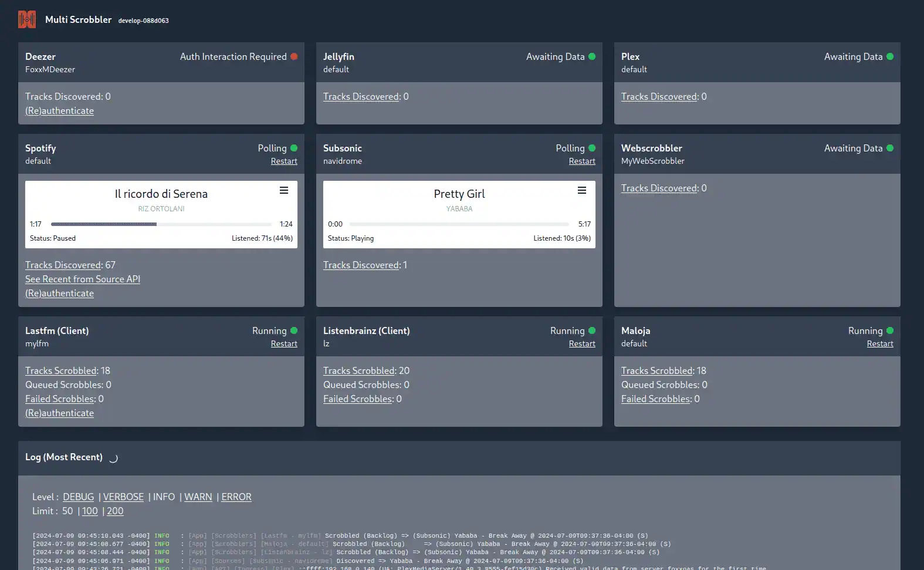The image size is (924, 570).
Task: Reauthenticate the Deezer source
Action: (x=59, y=110)
